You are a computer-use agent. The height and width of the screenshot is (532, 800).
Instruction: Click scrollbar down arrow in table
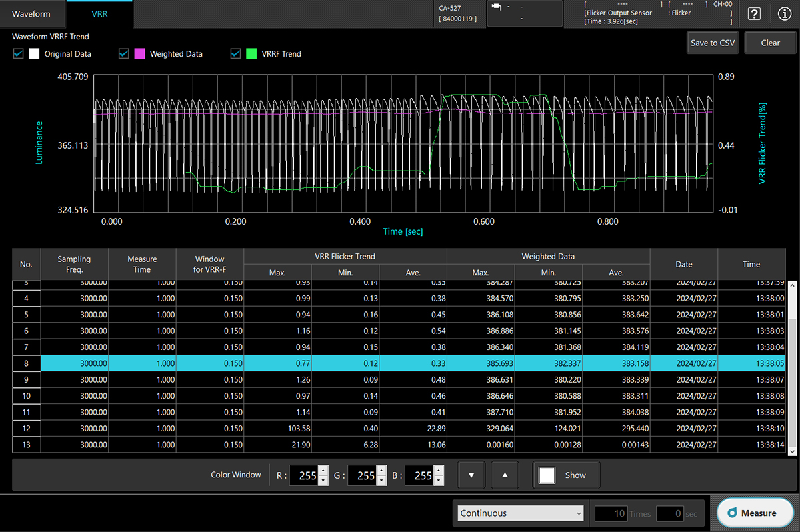tap(791, 451)
